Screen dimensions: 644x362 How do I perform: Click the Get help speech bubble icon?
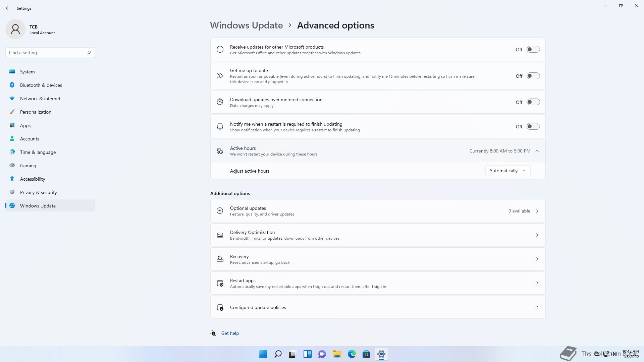213,333
